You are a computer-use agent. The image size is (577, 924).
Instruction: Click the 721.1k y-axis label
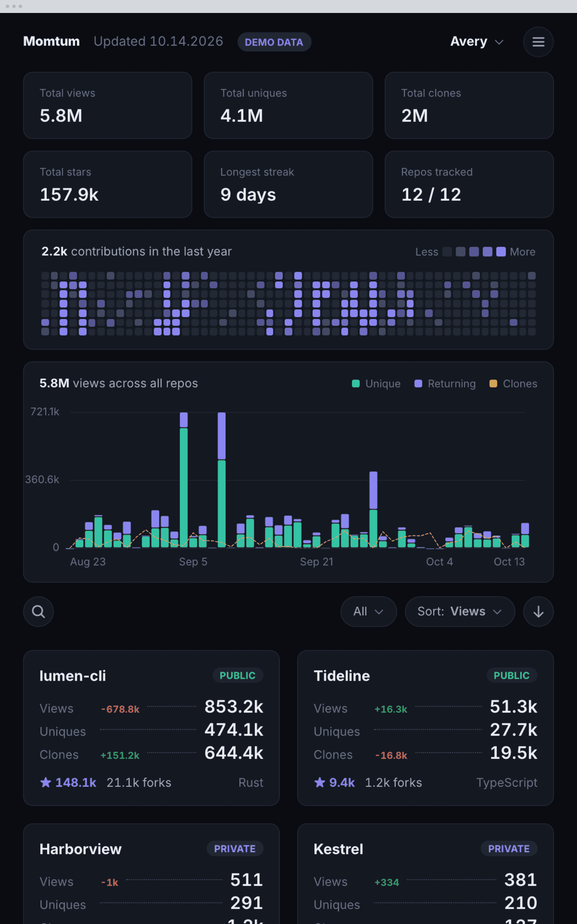click(x=45, y=412)
